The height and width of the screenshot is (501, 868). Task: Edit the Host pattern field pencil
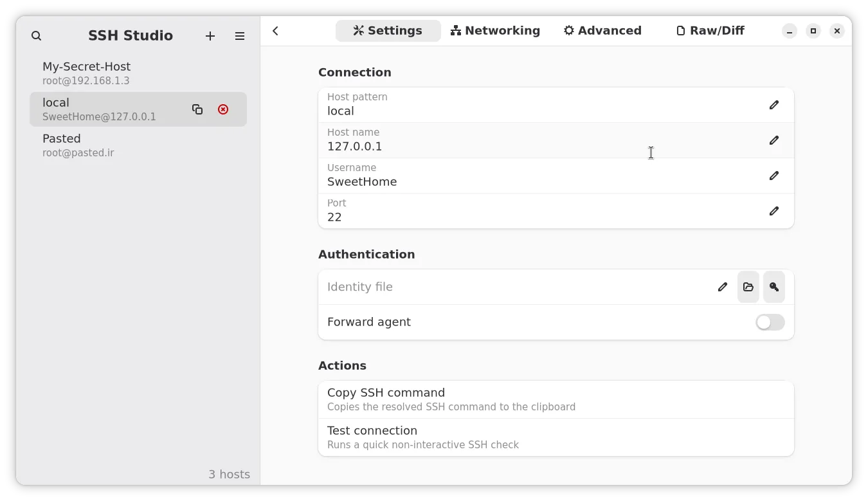774,105
